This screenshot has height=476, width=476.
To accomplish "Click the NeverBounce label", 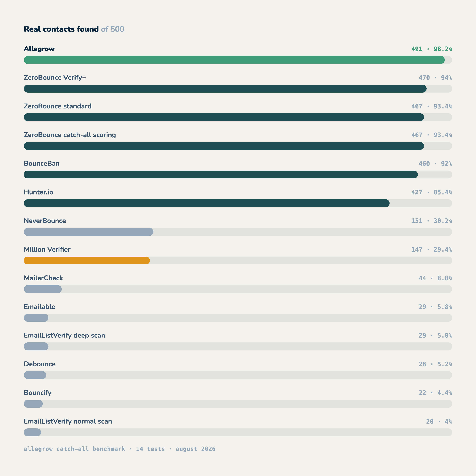I will 45,221.
